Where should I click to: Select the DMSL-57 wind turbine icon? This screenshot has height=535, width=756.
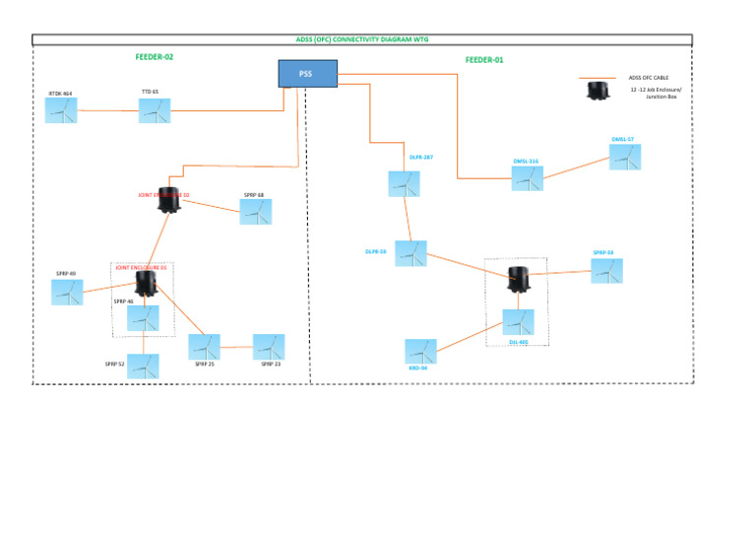point(625,157)
